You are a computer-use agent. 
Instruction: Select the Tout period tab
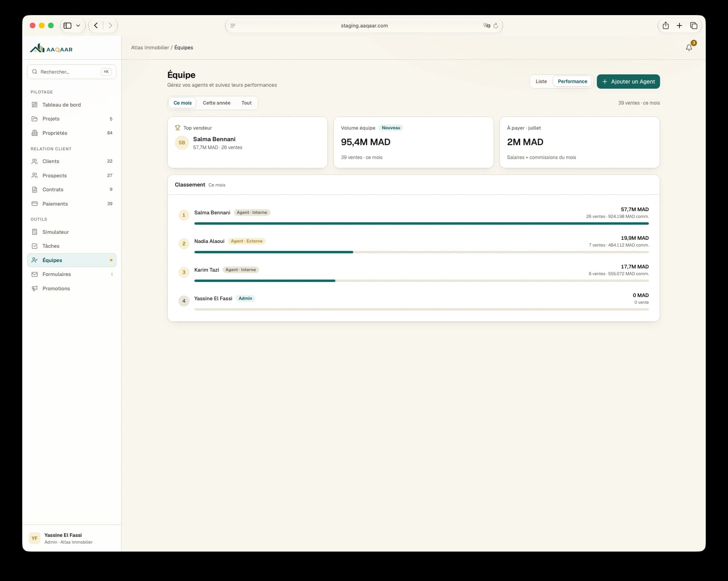[246, 103]
